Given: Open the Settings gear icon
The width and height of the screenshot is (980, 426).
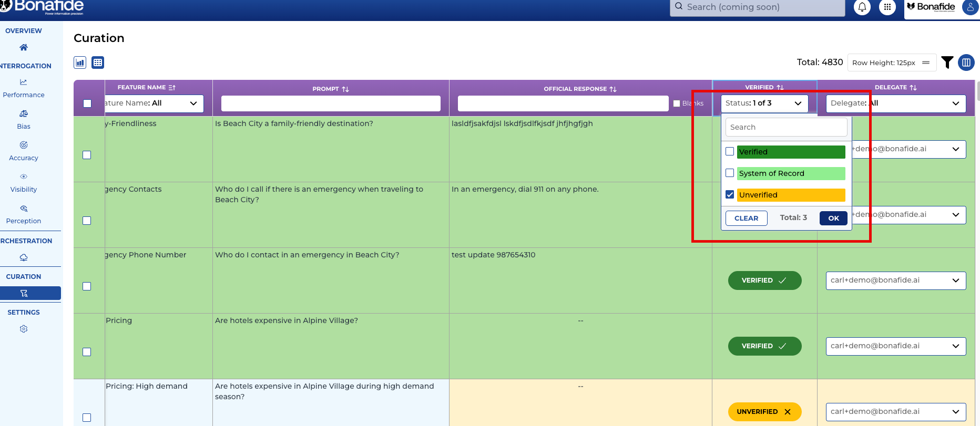Looking at the screenshot, I should click(24, 329).
